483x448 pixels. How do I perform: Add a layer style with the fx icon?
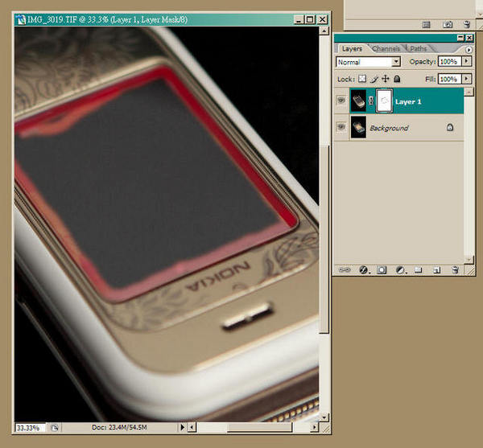364,270
